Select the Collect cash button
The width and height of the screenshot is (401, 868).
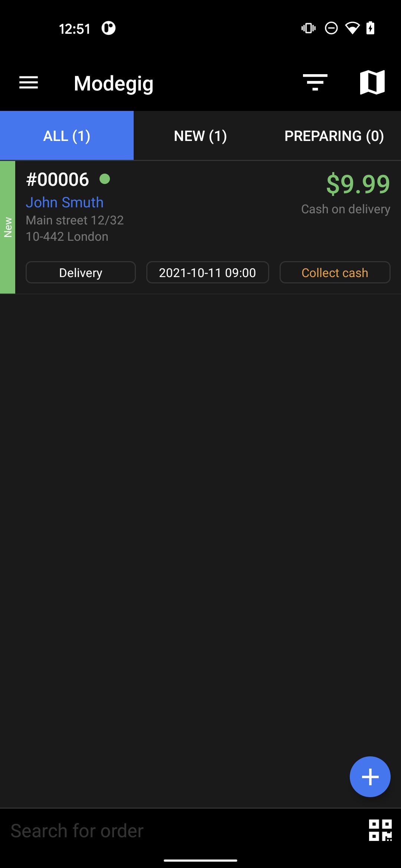coord(335,273)
